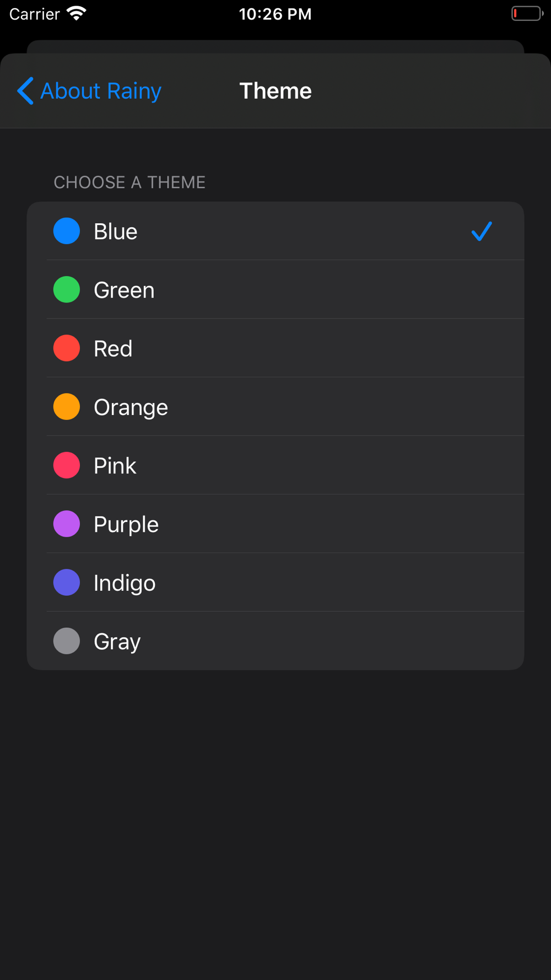Screen dimensions: 551x980
Task: Tap the back chevron arrow icon
Action: (x=25, y=91)
